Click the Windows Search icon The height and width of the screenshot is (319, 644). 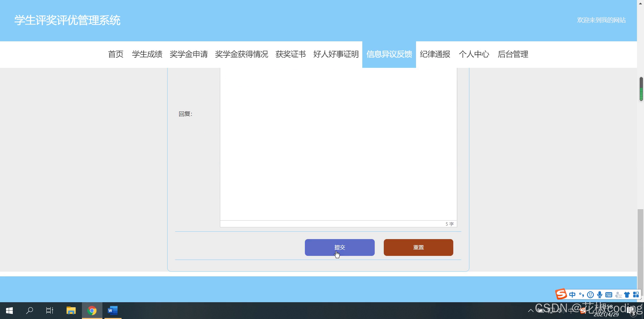(30, 310)
